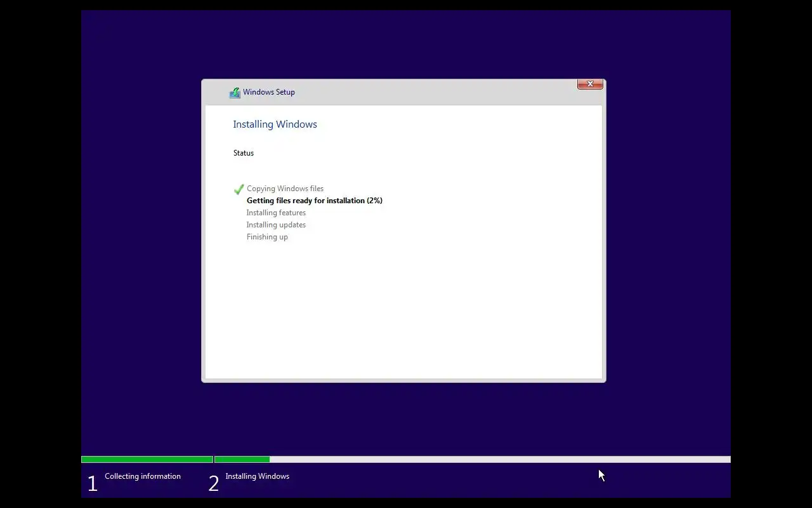Click the 'Installing Windows' step label at bottom
The width and height of the screenshot is (812, 508).
(x=258, y=476)
